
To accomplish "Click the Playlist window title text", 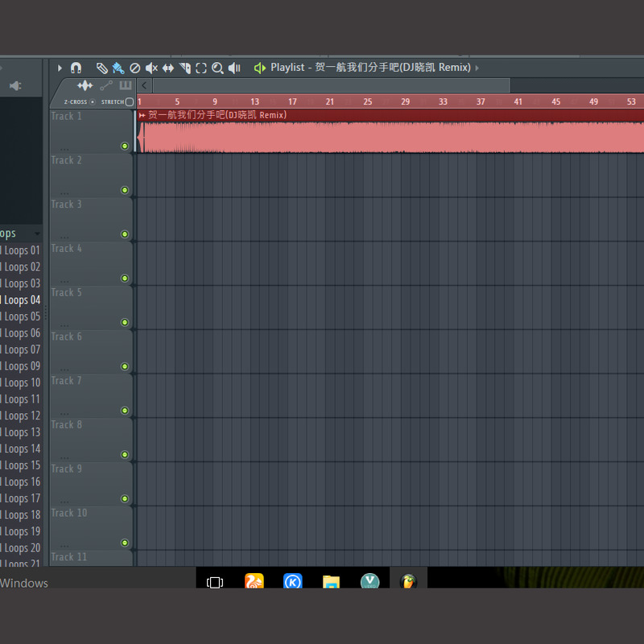I will 370,68.
